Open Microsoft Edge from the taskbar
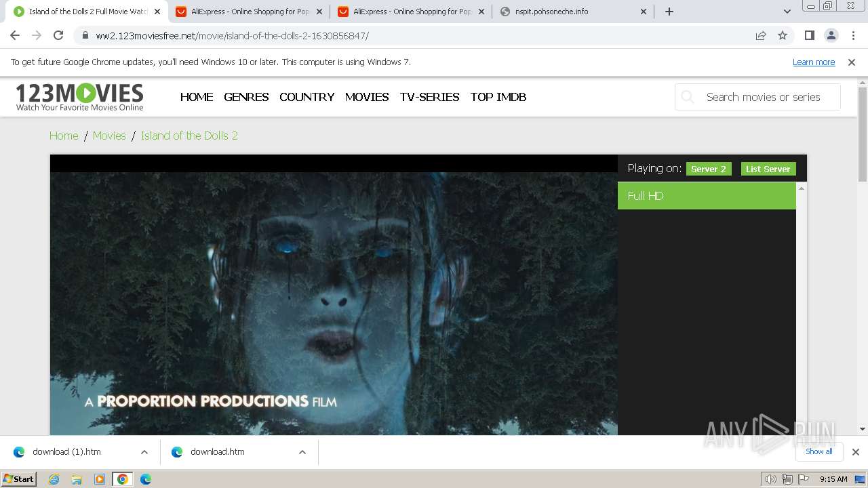The image size is (868, 488). (146, 479)
